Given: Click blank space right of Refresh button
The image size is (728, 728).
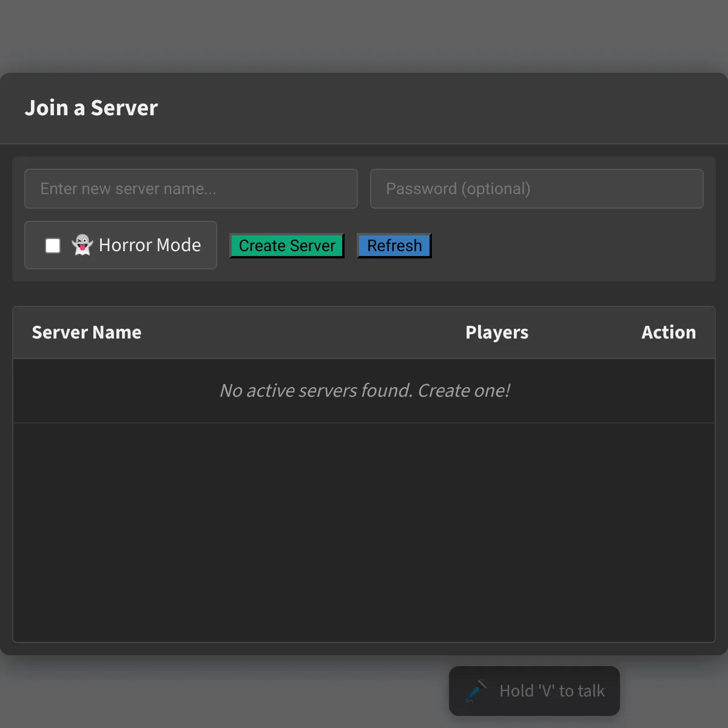Looking at the screenshot, I should [570, 246].
